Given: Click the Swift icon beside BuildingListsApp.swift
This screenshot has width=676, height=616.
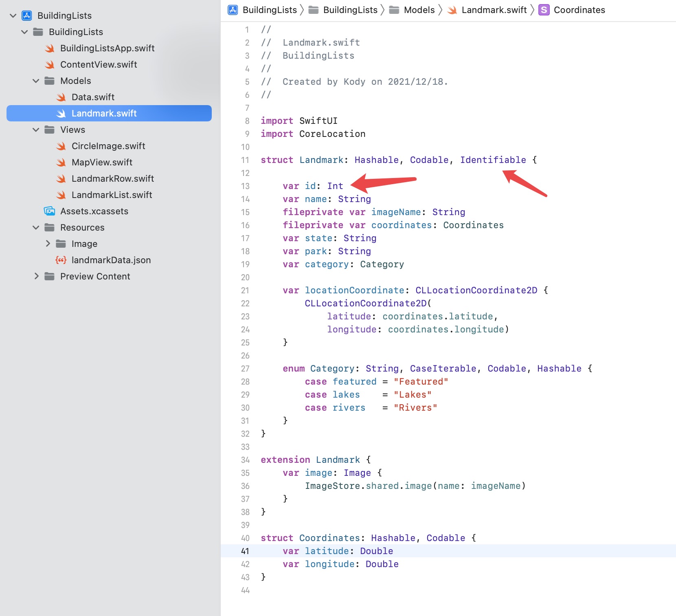Looking at the screenshot, I should click(50, 48).
